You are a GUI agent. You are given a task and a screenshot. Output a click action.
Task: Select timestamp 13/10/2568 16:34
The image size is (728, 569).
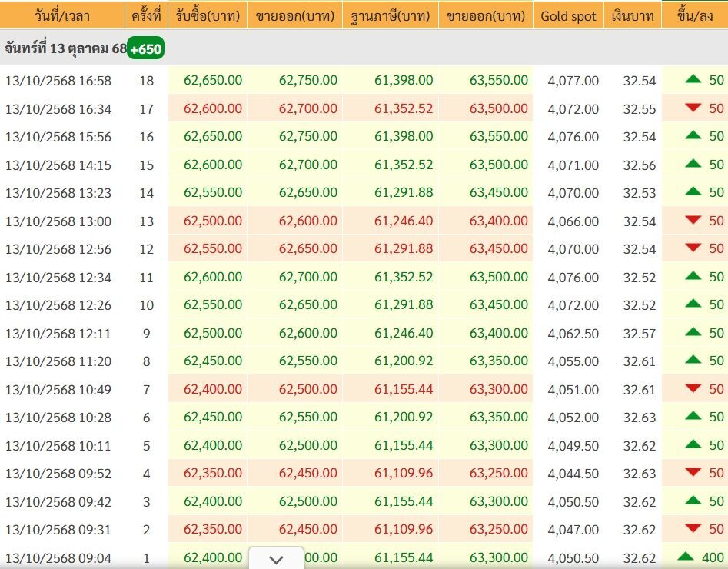click(58, 109)
